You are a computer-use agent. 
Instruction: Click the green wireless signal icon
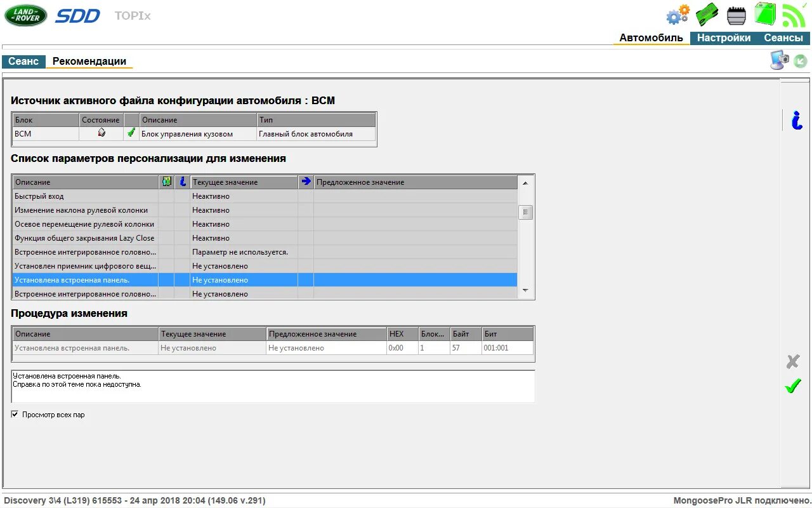click(x=794, y=15)
